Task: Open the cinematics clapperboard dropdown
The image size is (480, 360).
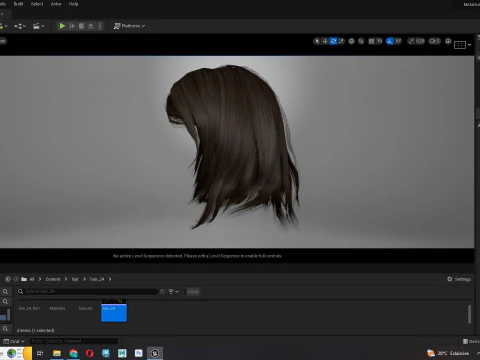Action: coord(38,26)
